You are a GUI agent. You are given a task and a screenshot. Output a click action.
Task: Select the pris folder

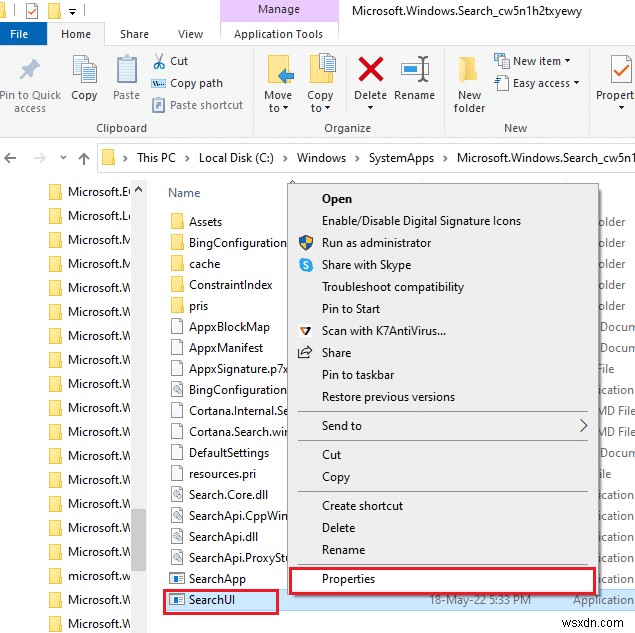pos(190,306)
